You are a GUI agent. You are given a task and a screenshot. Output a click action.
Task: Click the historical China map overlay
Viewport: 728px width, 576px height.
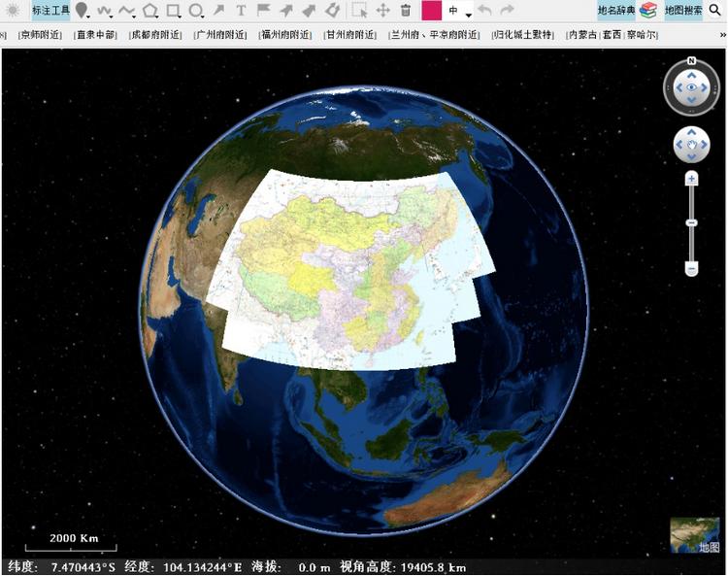(353, 269)
